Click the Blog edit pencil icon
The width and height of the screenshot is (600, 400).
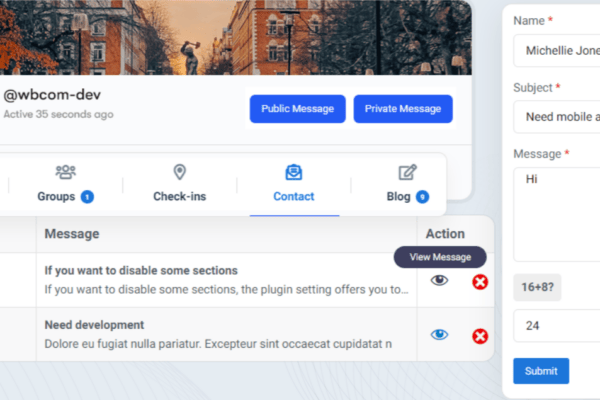pos(408,172)
